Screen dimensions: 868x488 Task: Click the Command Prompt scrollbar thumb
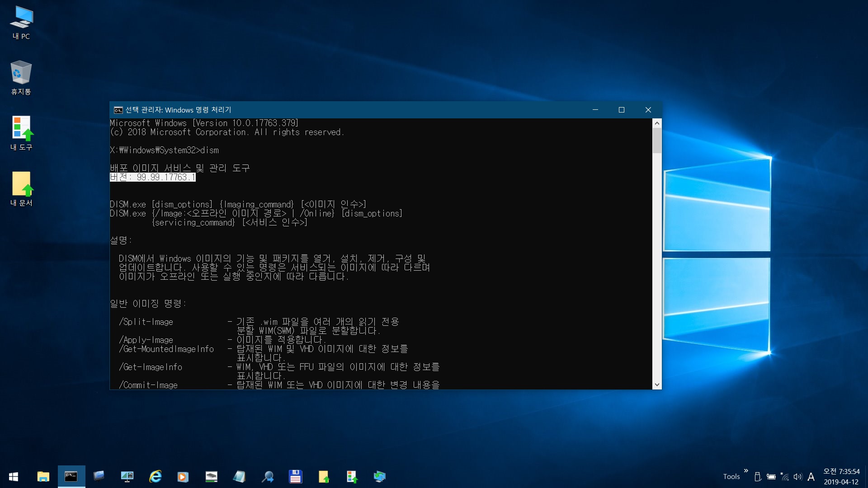(657, 141)
